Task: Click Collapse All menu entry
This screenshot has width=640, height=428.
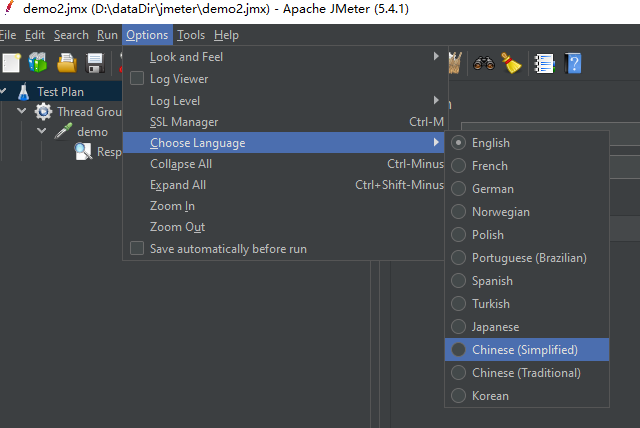Action: pos(283,164)
